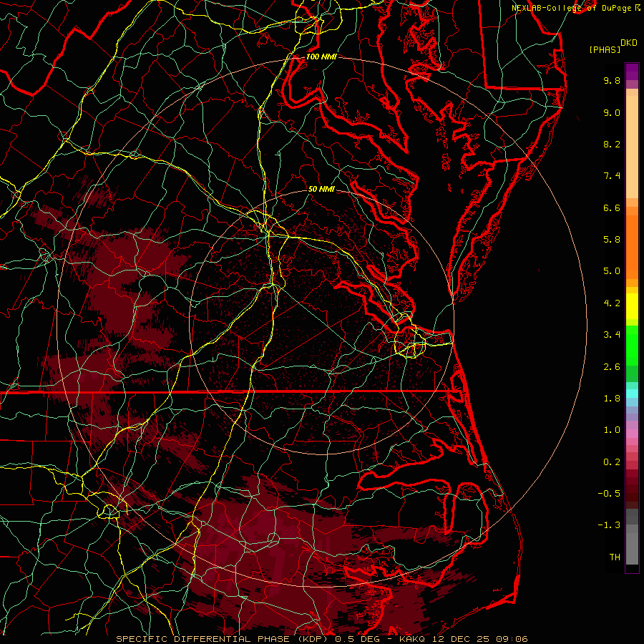Click the -0.5 legend value

click(x=609, y=494)
